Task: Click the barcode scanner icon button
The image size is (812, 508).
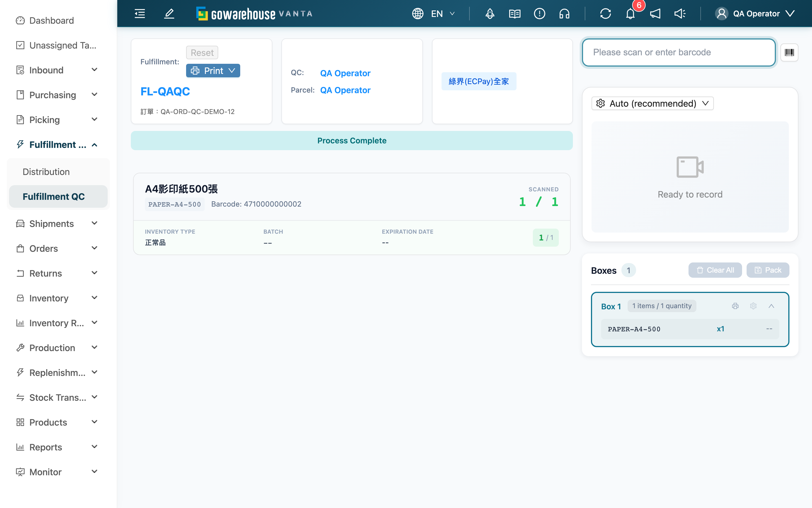Action: [x=789, y=52]
